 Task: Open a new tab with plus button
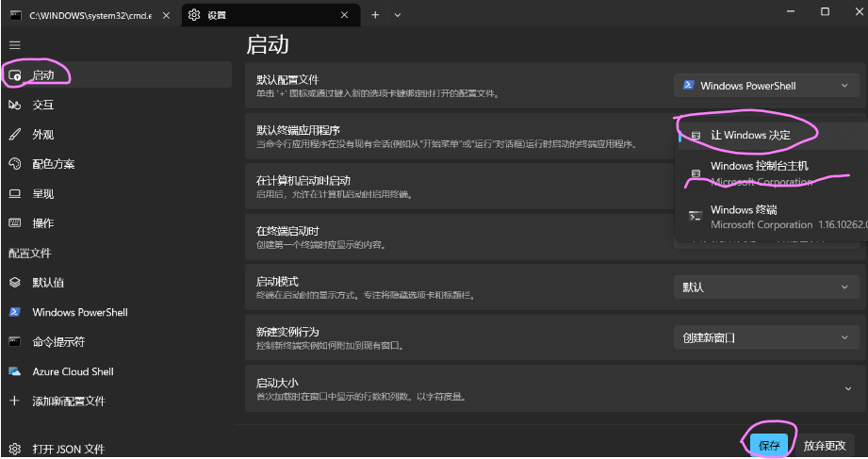[375, 15]
